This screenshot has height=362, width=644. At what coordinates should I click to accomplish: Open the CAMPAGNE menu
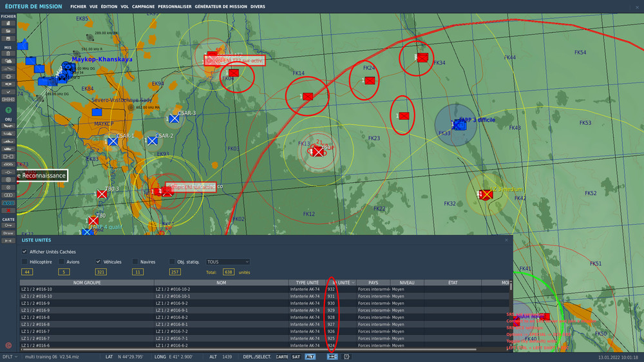coord(143,6)
